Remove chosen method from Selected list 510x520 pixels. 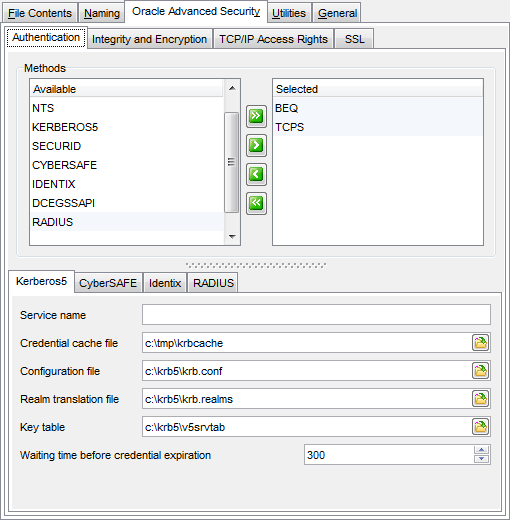256,174
